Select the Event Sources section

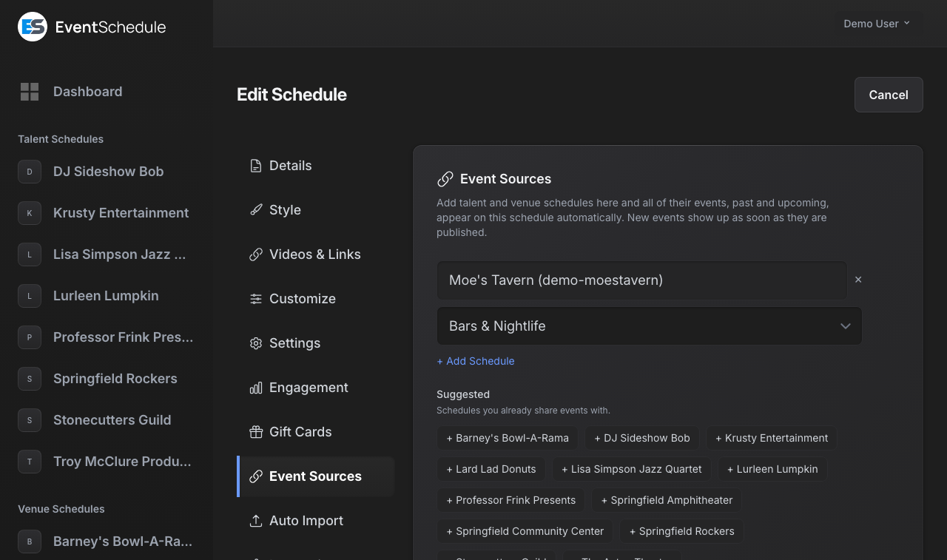point(316,476)
